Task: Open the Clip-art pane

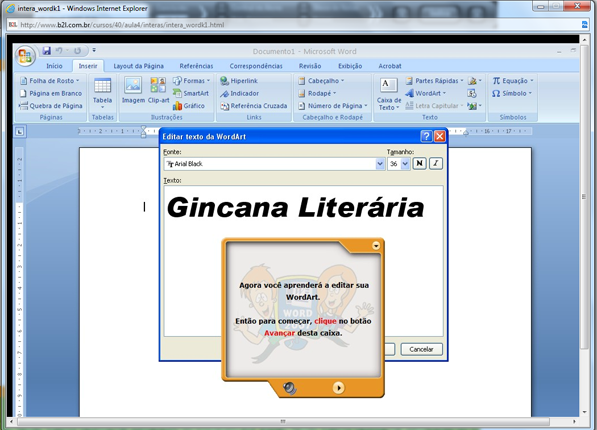Action: (158, 90)
